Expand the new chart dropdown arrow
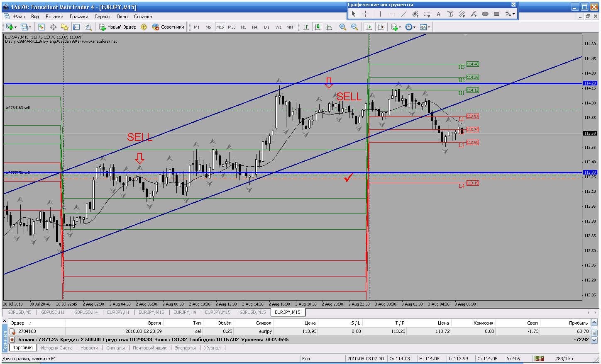This screenshot has width=601, height=364. click(x=15, y=27)
